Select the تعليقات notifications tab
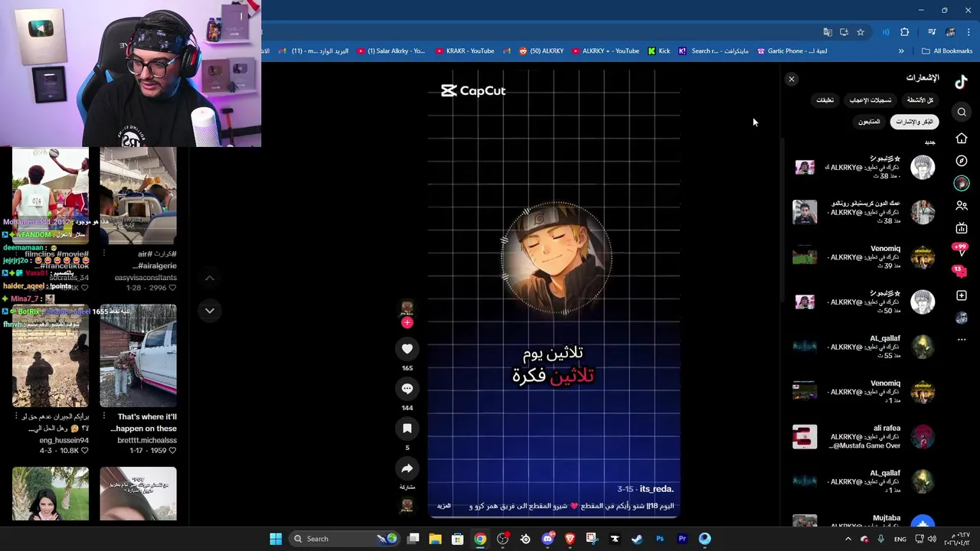 click(825, 100)
